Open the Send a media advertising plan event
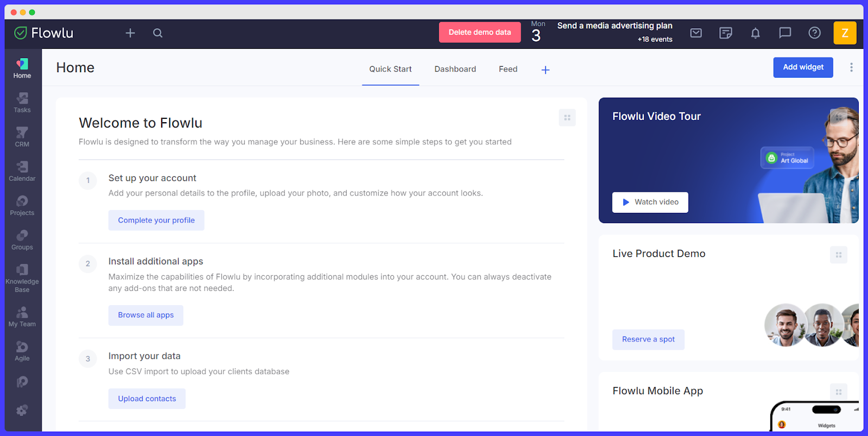The image size is (868, 436). point(615,26)
